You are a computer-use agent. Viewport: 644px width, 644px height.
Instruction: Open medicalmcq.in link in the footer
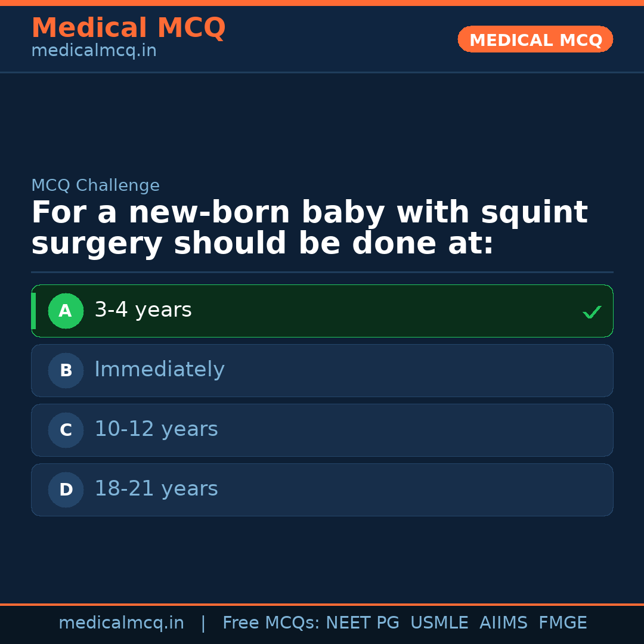(121, 623)
